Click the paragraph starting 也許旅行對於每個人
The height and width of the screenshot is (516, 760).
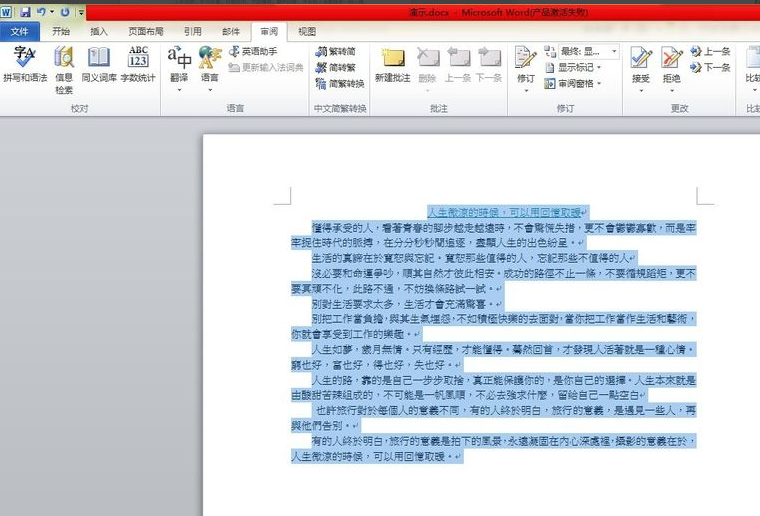493,418
